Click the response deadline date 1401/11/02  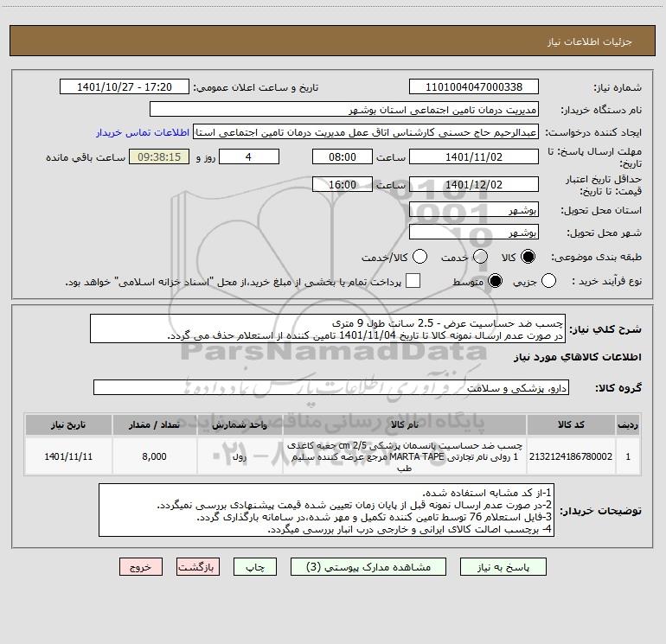pyautogui.click(x=474, y=157)
